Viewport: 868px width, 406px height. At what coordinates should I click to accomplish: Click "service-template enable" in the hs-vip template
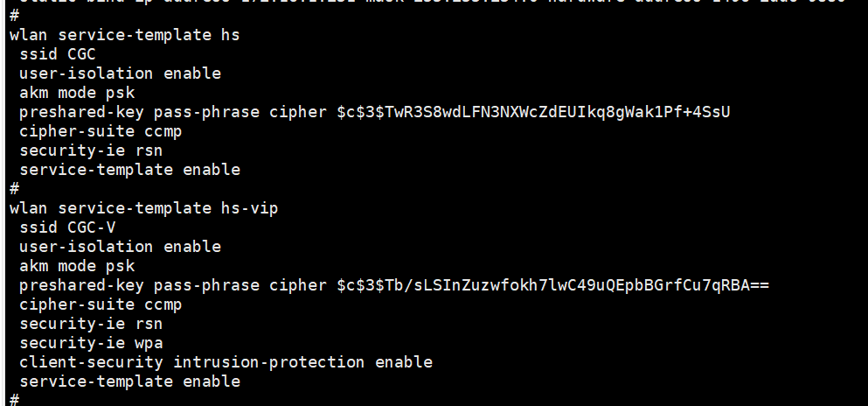tap(129, 381)
